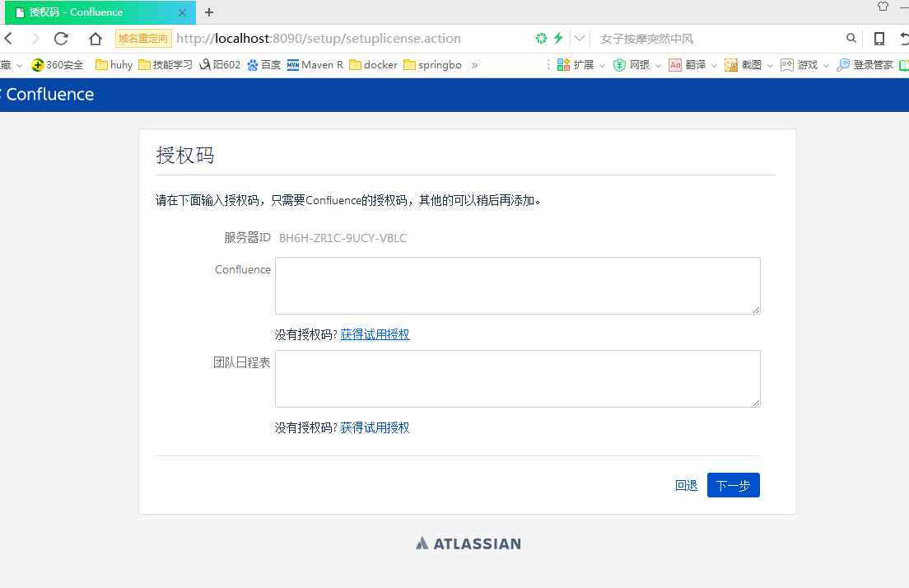Click the mobile device view icon

[x=879, y=39]
